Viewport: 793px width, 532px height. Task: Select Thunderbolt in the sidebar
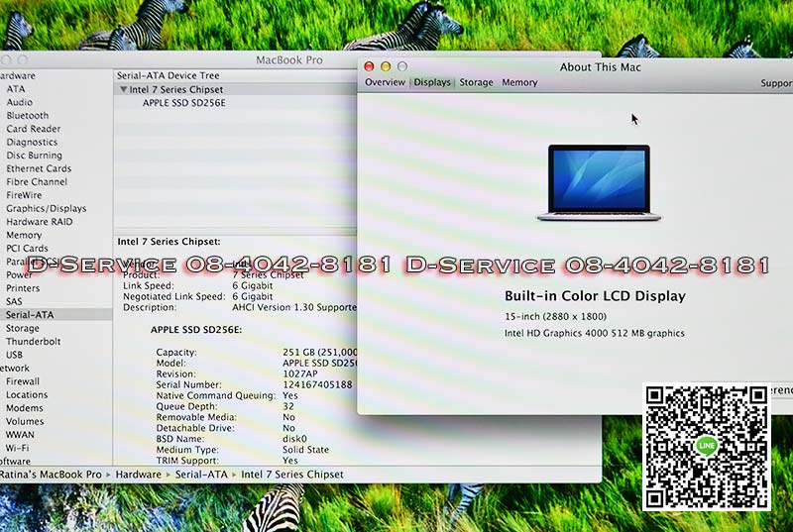(x=34, y=341)
